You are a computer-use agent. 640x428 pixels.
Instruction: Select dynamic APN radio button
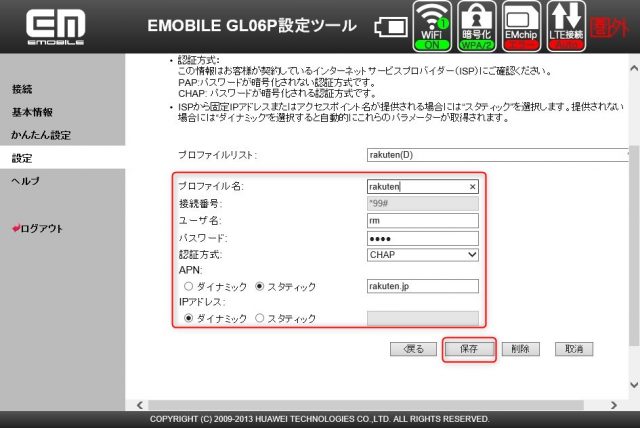click(x=188, y=286)
